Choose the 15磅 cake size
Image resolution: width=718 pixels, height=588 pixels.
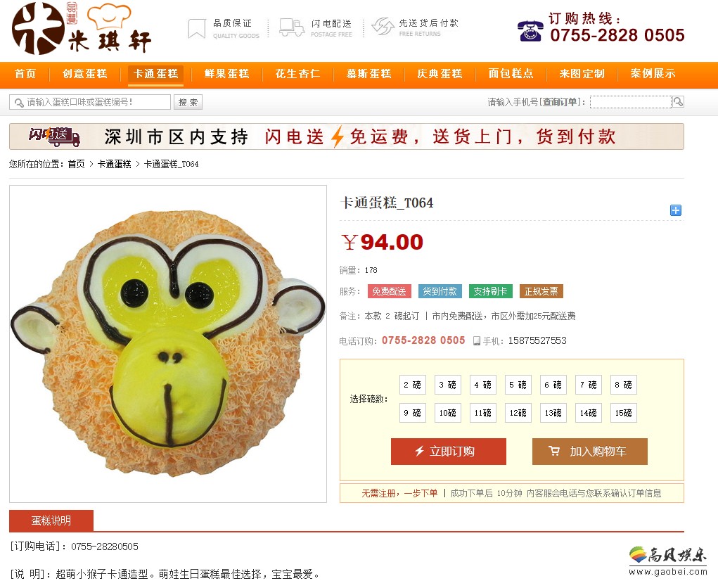[624, 413]
